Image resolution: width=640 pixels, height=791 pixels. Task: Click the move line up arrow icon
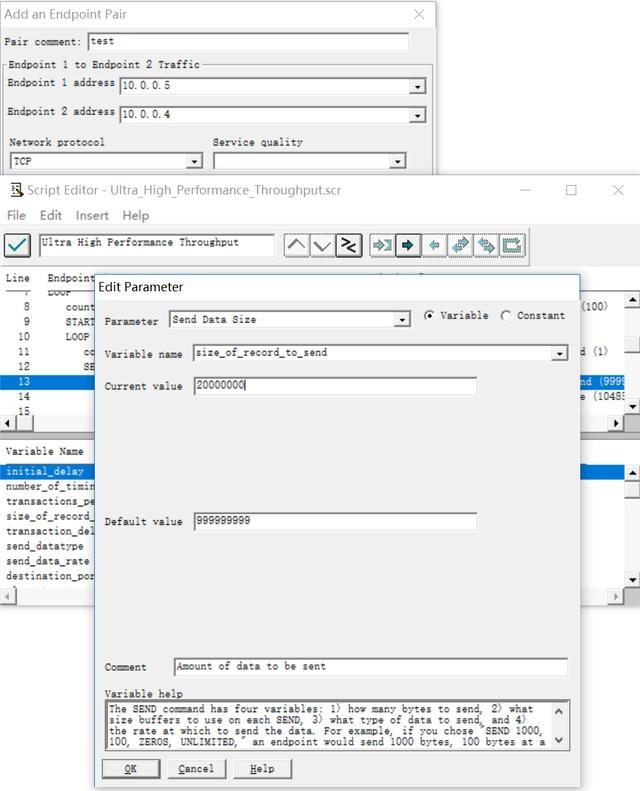click(x=297, y=245)
